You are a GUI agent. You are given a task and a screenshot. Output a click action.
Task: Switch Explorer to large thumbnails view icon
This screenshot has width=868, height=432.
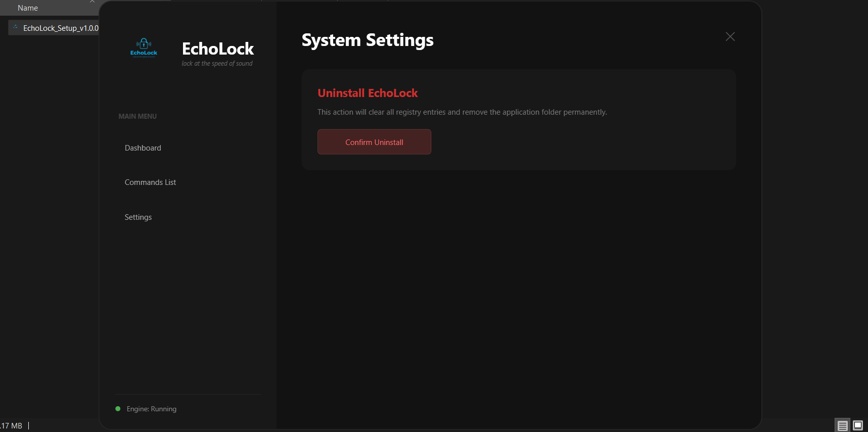(858, 425)
